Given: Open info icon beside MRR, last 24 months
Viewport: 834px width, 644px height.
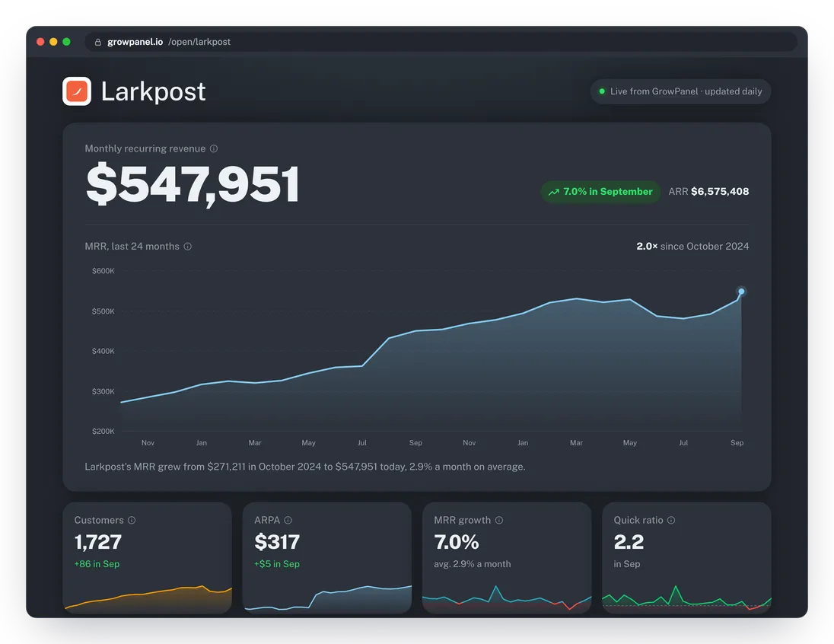Looking at the screenshot, I should pos(188,247).
